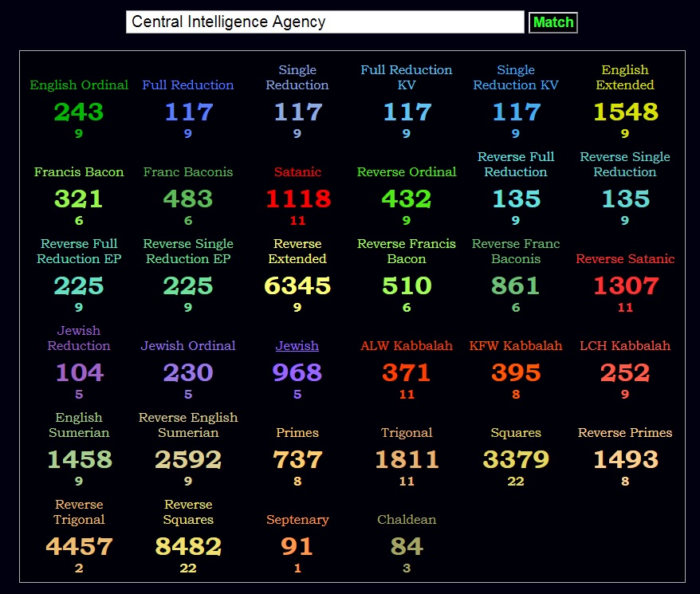Select the English Sumerian cipher label
Image resolution: width=700 pixels, height=594 pixels.
(x=79, y=425)
